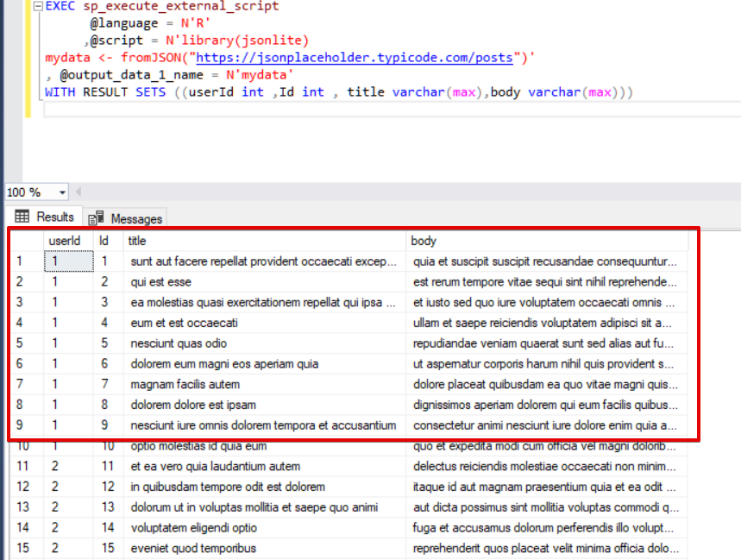Click body cell 'dolore placeat quibusdam ea quo'
741x560 pixels.
[x=545, y=385]
